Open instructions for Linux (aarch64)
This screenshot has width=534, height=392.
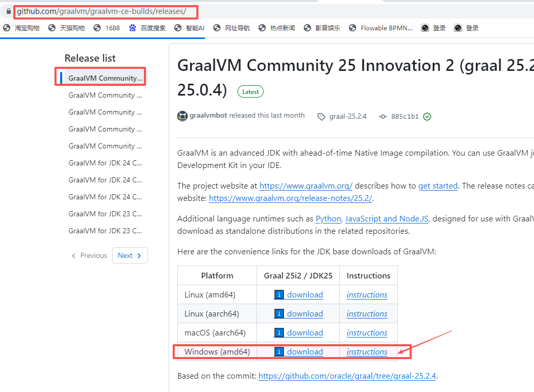point(367,314)
